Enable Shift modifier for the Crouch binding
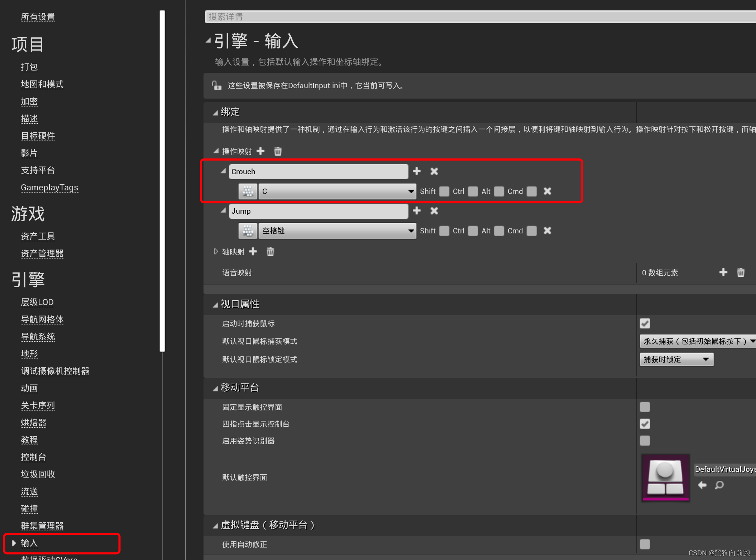The width and height of the screenshot is (756, 560). pos(444,191)
